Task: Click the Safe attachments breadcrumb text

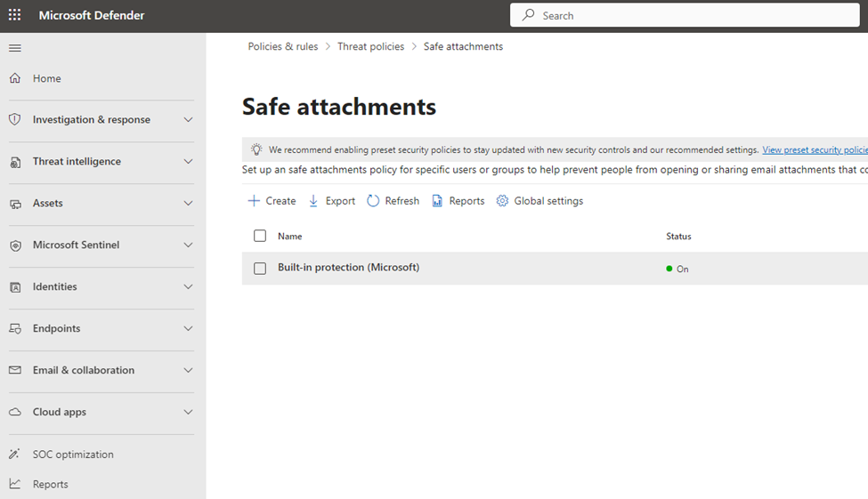Action: (463, 46)
